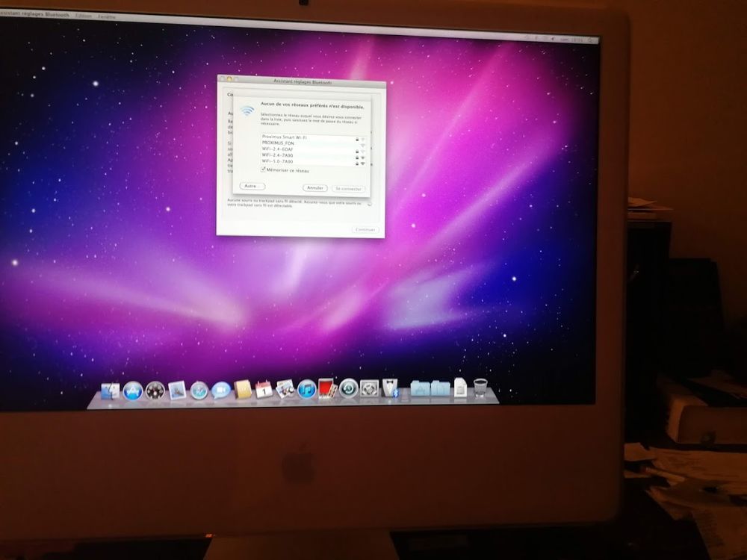Open Photo Booth in the Dock
Viewport: 747px width, 560px height.
coord(328,388)
